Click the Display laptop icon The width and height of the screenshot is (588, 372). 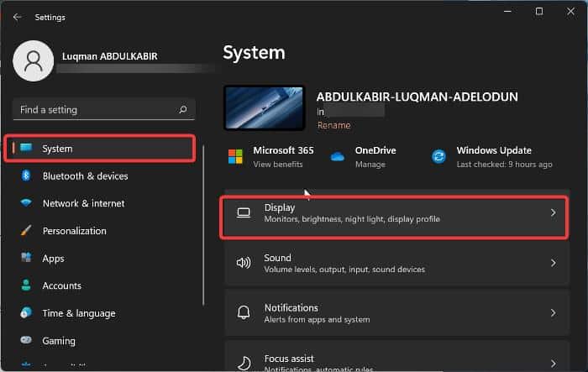point(244,212)
